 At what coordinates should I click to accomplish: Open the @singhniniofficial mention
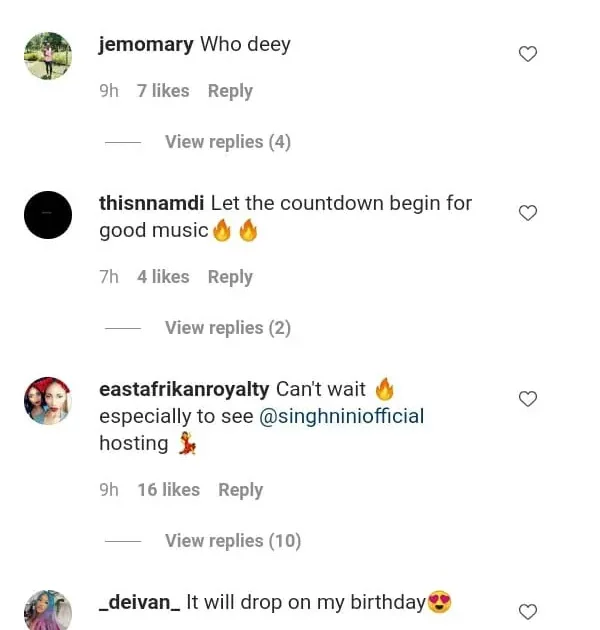342,416
